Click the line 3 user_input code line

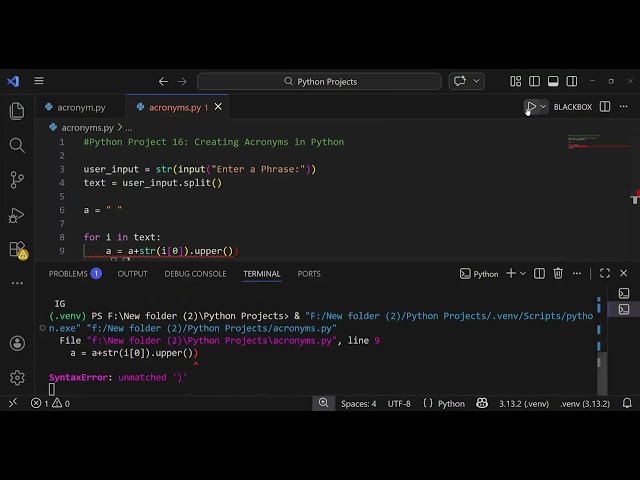[x=200, y=169]
